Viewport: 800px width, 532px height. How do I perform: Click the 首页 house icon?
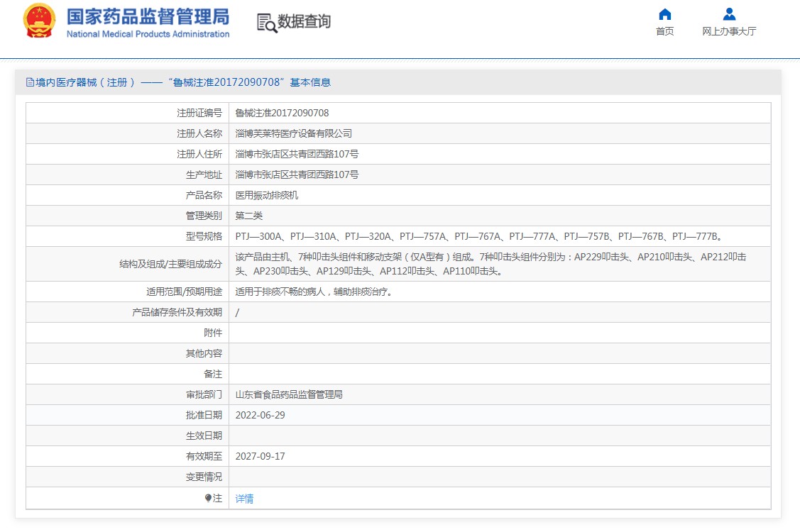point(664,14)
